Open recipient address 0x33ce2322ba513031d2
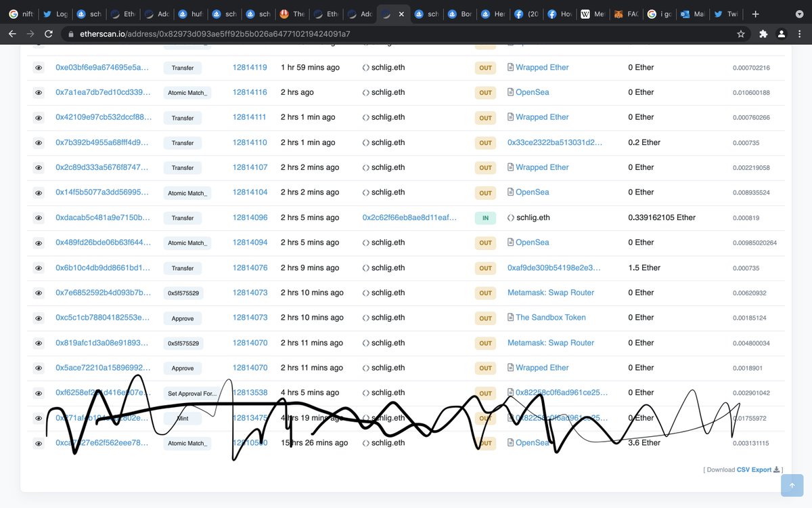The height and width of the screenshot is (508, 812). (555, 143)
